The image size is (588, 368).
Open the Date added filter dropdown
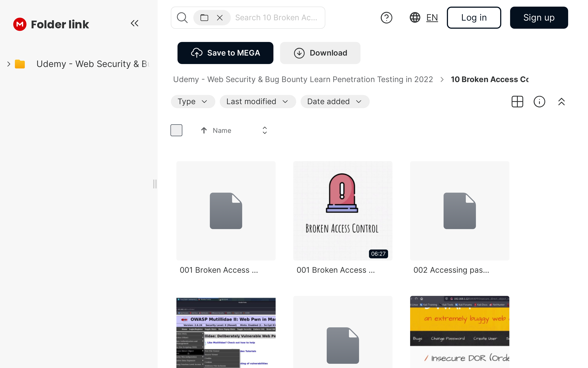tap(335, 102)
